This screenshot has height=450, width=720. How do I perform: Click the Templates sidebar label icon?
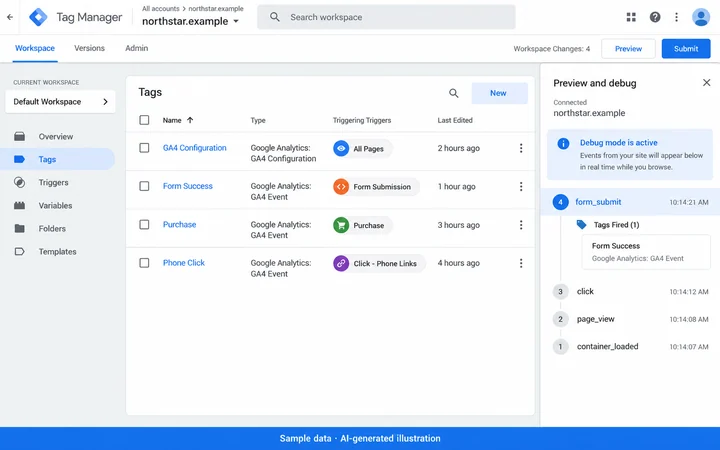(x=19, y=252)
